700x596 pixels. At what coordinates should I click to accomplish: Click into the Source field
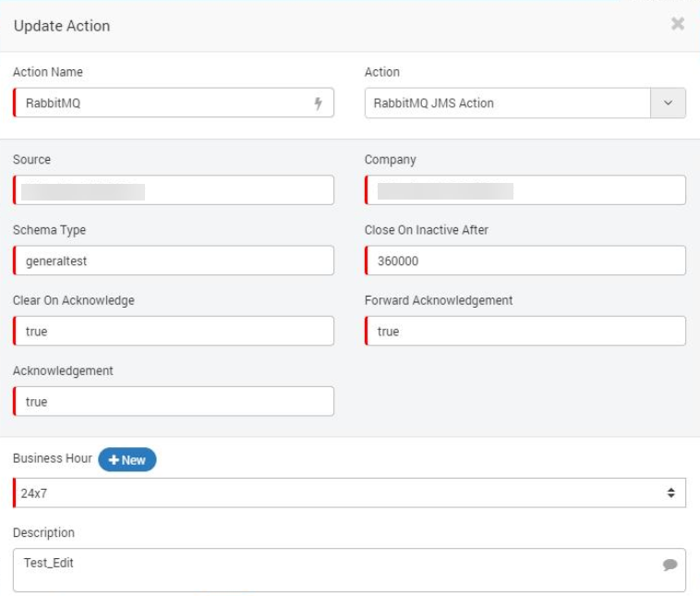click(174, 189)
